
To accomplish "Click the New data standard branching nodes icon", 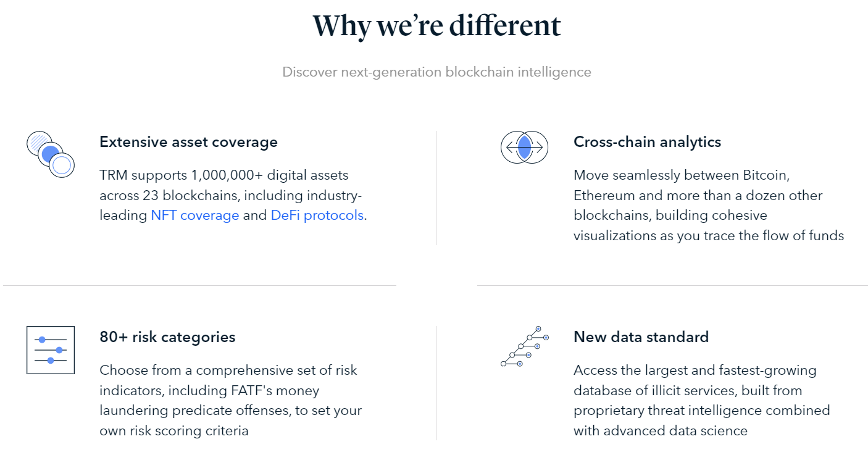I will tap(524, 346).
